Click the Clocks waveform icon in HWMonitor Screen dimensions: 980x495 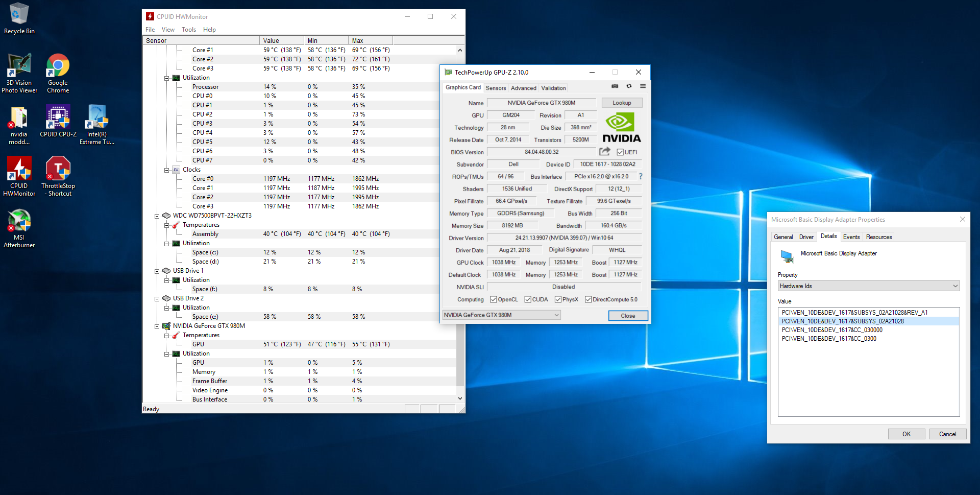pyautogui.click(x=176, y=170)
